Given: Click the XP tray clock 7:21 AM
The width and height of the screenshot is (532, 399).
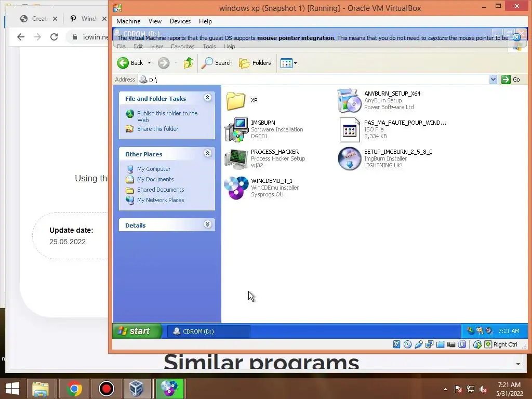Looking at the screenshot, I should [x=509, y=331].
